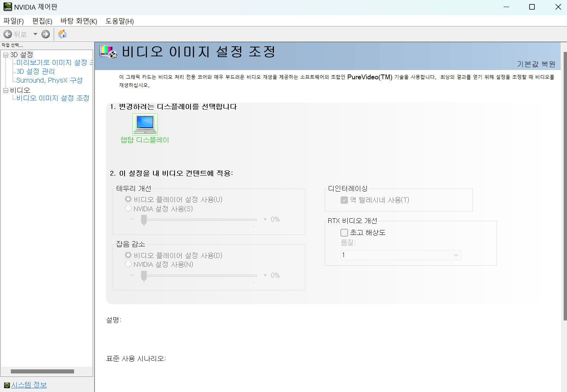567x392 pixels.
Task: Open the 파일(F) menu
Action: click(14, 21)
